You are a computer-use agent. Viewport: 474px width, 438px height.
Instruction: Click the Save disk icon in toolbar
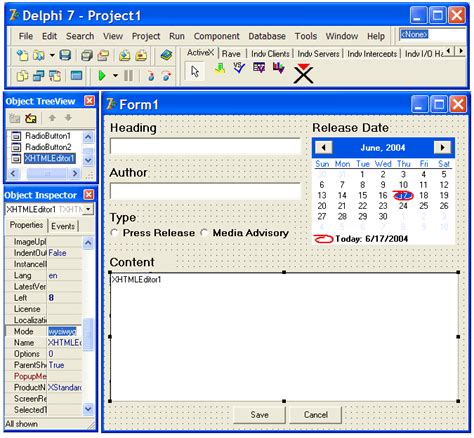pyautogui.click(x=65, y=55)
